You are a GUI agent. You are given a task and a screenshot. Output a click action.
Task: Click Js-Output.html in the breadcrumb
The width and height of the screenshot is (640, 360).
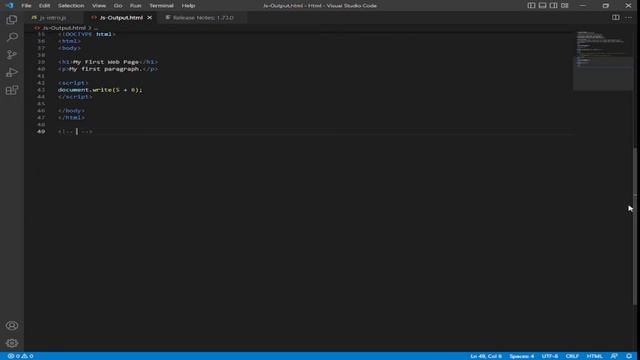pos(64,28)
